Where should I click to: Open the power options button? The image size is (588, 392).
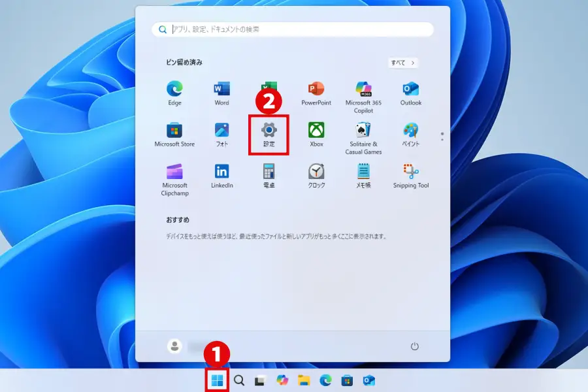tap(414, 346)
